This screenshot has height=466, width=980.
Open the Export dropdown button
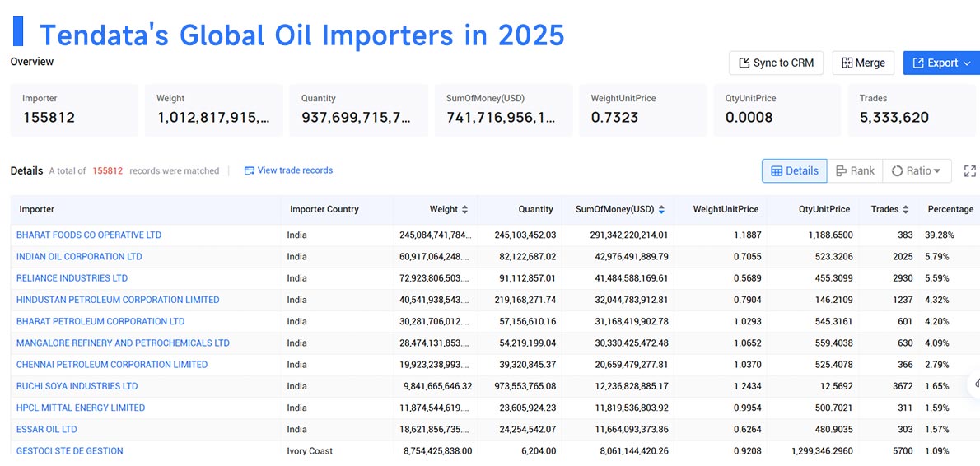coord(941,63)
